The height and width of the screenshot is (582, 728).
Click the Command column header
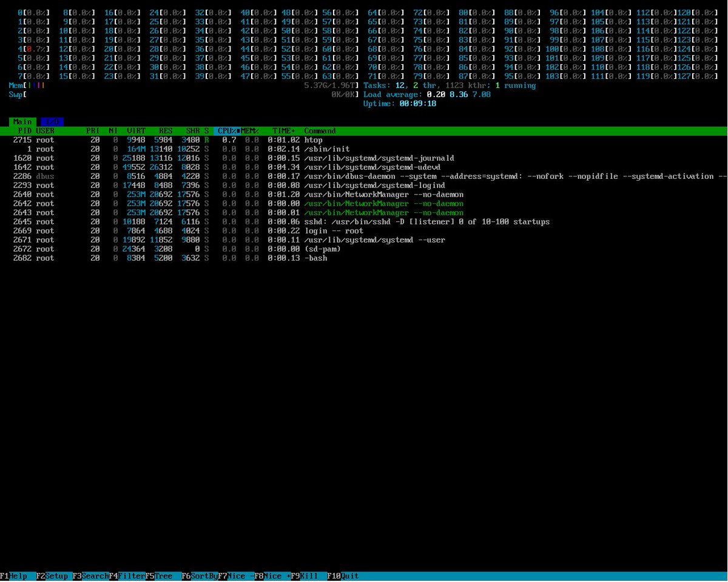[320, 131]
